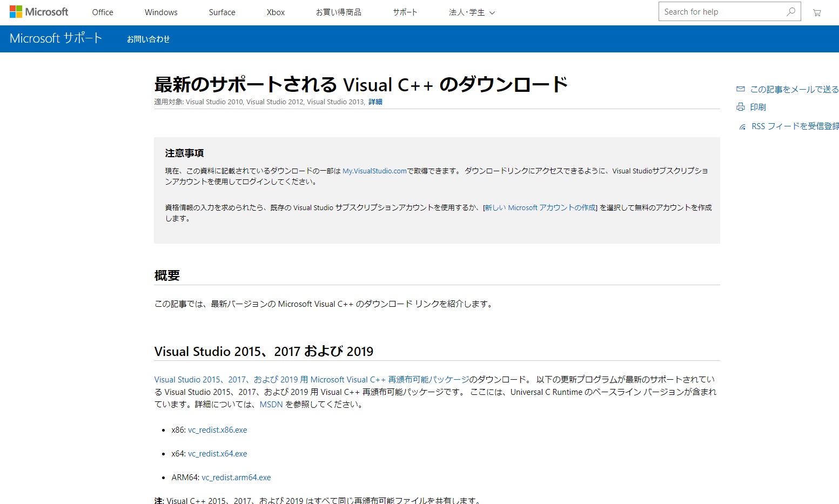The width and height of the screenshot is (839, 504).
Task: Click the 詳細 link under title
Action: click(375, 102)
